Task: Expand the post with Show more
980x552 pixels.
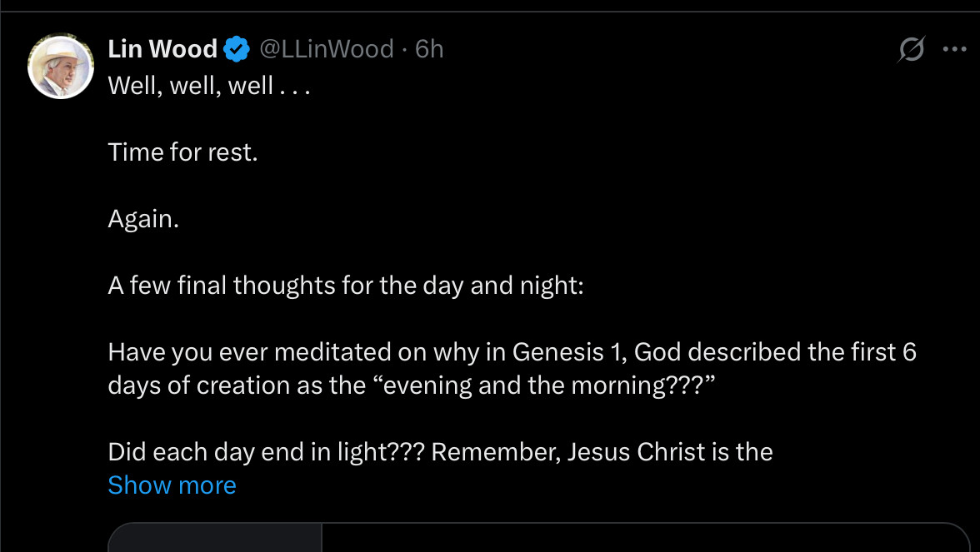Action: tap(172, 485)
